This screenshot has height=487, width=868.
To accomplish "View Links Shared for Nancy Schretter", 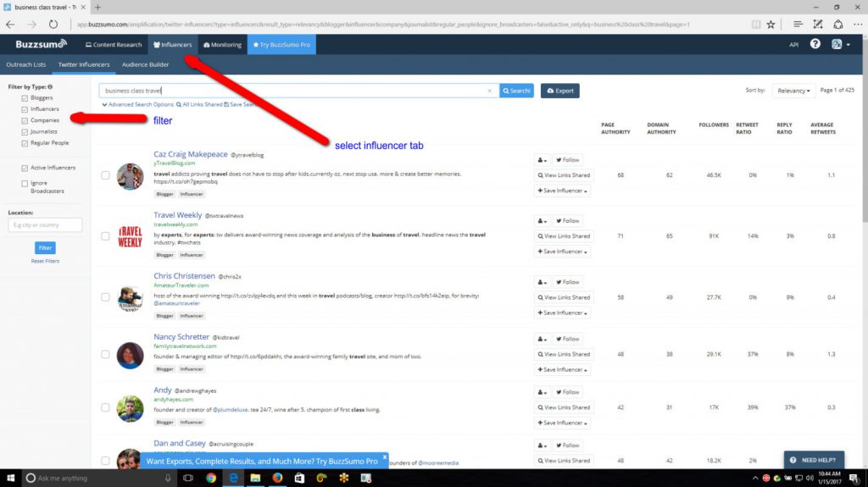I will coord(564,354).
